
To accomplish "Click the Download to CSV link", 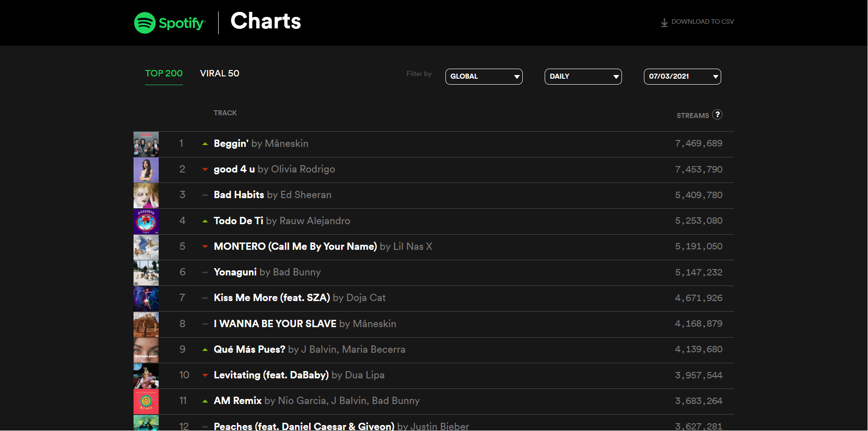I will point(702,22).
